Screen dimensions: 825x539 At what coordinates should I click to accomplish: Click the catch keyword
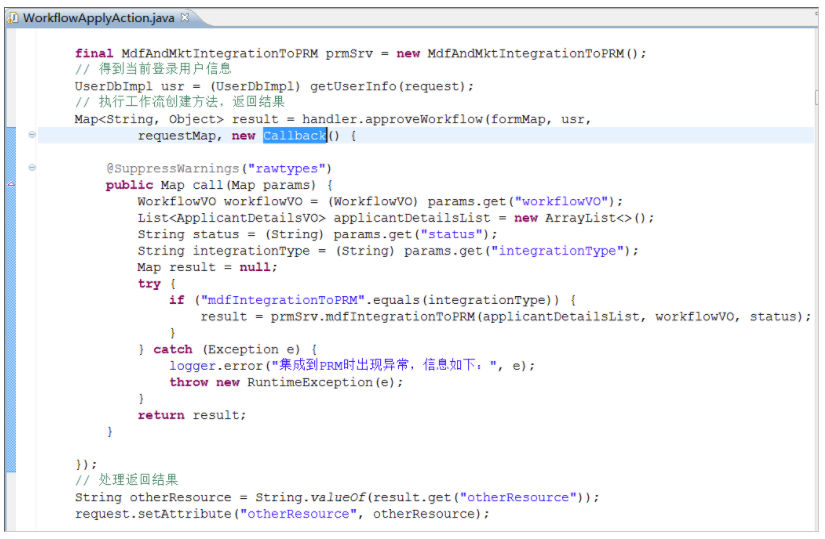173,350
